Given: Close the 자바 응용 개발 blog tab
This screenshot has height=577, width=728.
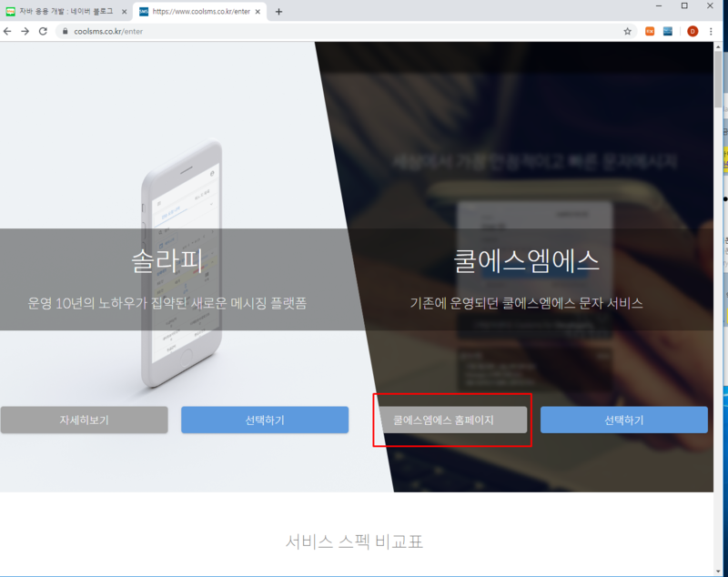Looking at the screenshot, I should [x=124, y=12].
